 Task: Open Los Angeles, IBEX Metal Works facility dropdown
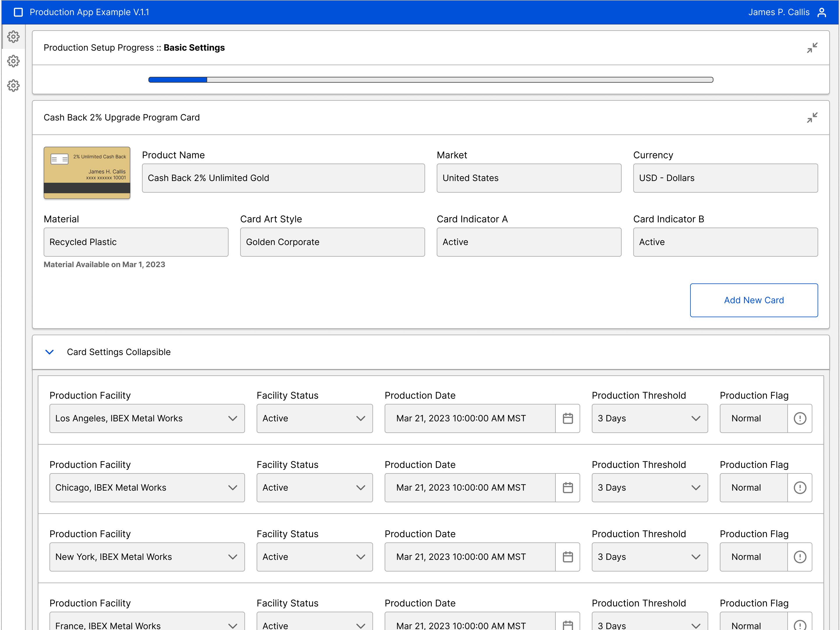(147, 418)
